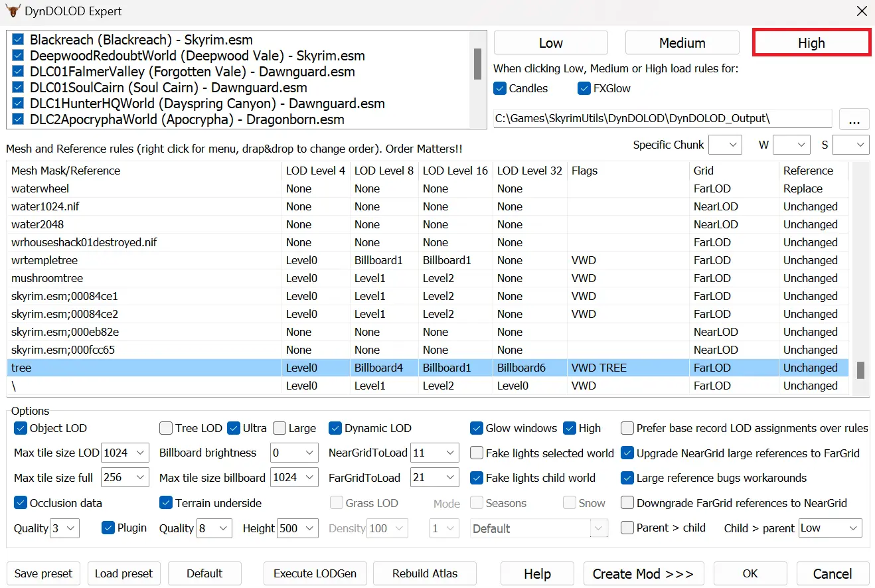Select wrhouseshack01destroyed.nif rule row
Viewport: 875px width, 588px height.
click(x=428, y=242)
